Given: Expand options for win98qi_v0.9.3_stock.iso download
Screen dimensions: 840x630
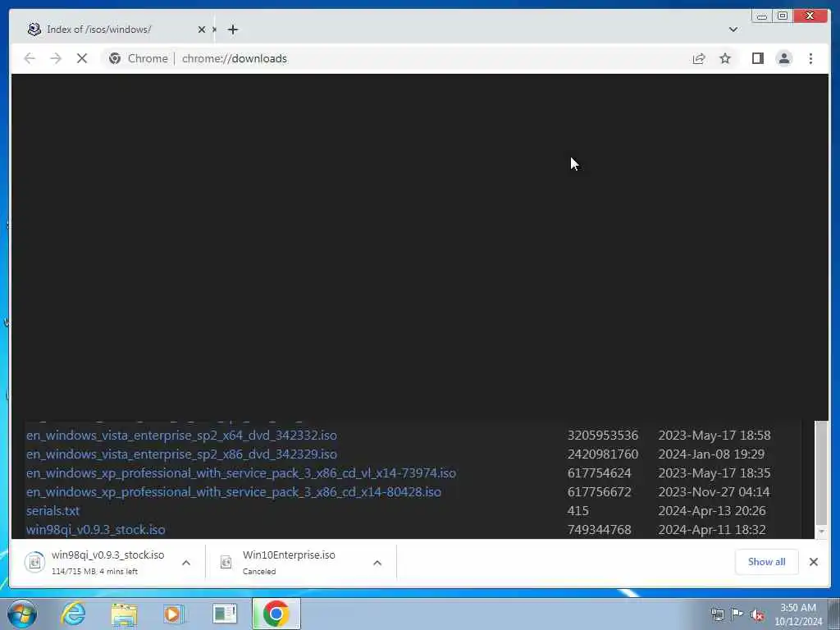Looking at the screenshot, I should 186,563.
